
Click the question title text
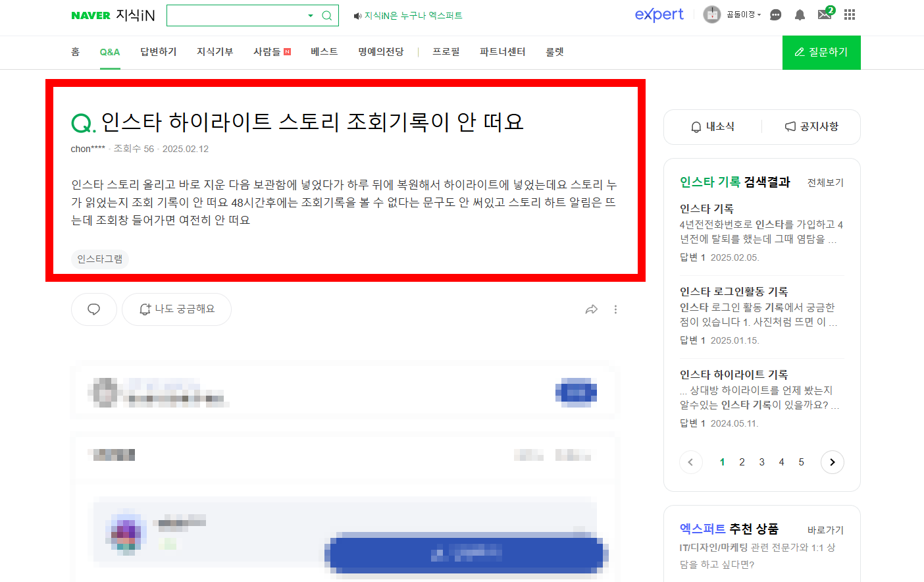(x=313, y=122)
